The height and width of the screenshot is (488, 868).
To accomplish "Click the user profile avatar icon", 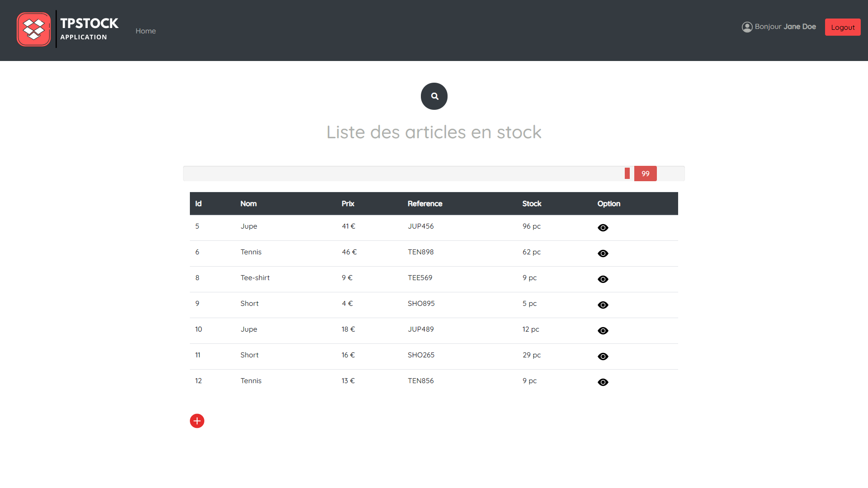I will point(747,27).
